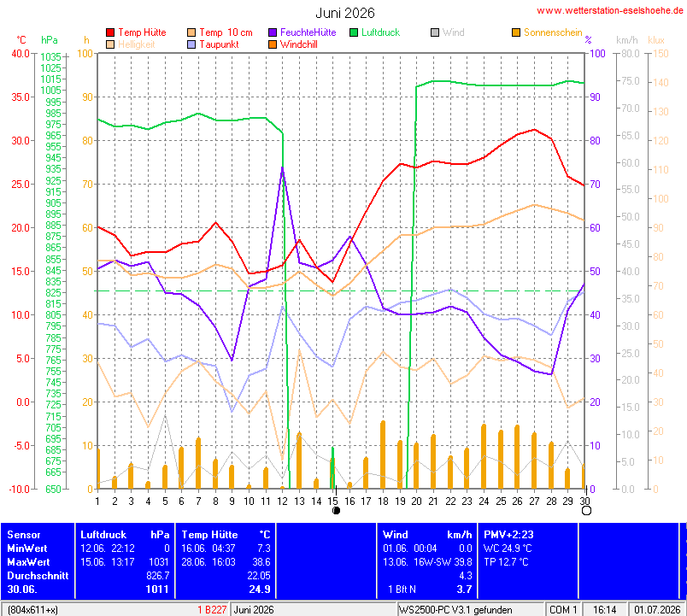Image resolution: width=687 pixels, height=616 pixels.
Task: Click the gray Wind legend swatch
Action: point(435,32)
